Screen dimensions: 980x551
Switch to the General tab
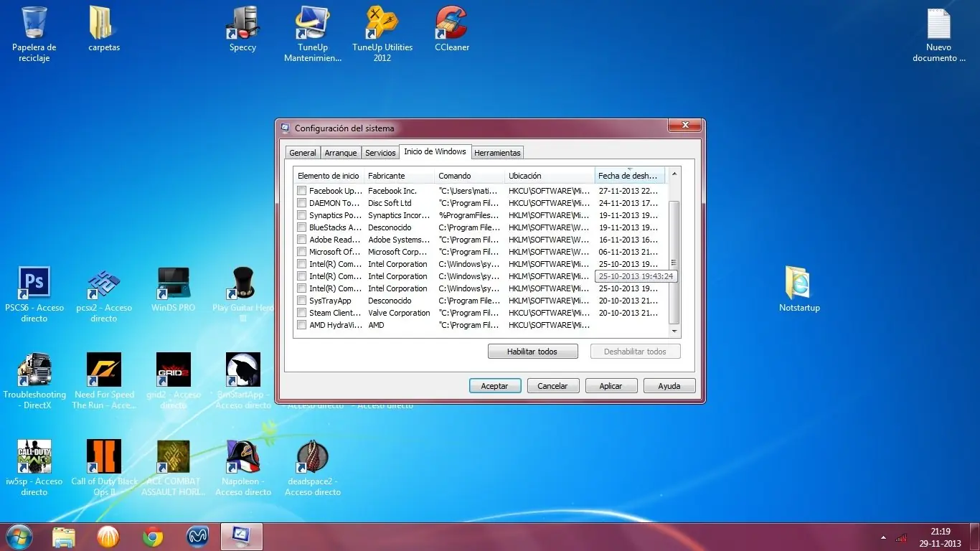click(302, 153)
